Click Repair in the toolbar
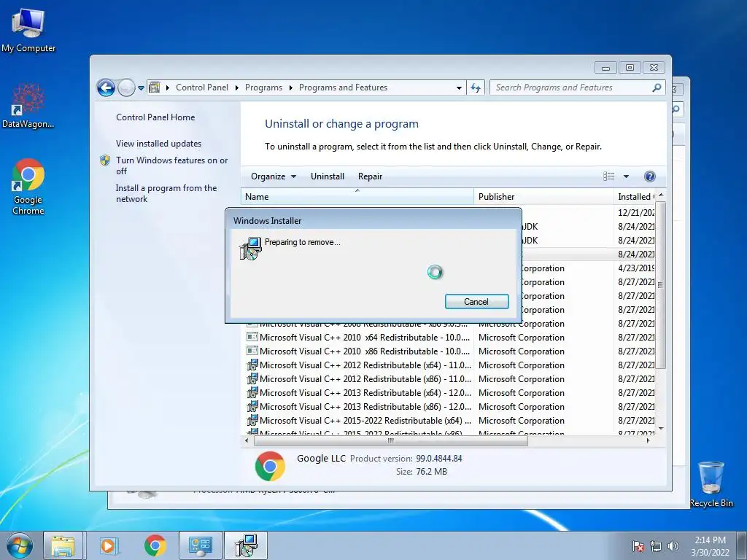 (x=370, y=176)
